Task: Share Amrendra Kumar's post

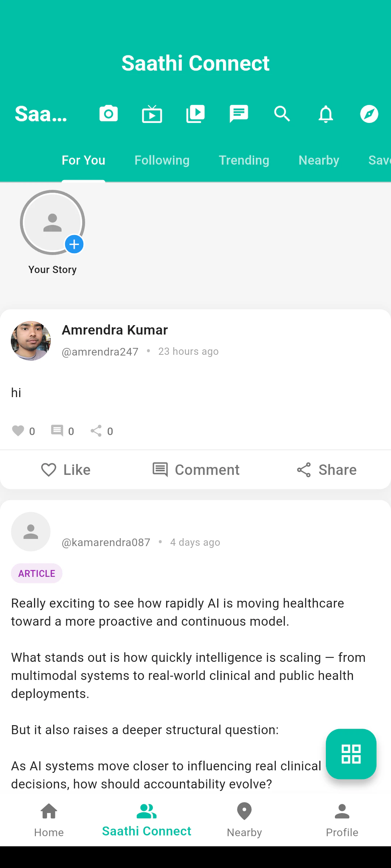Action: click(326, 470)
